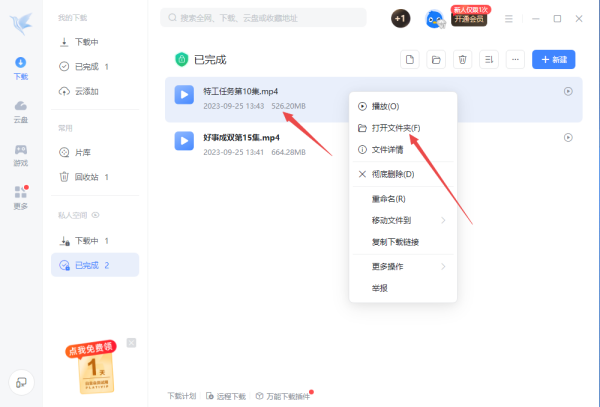Open the 更多 apps grid
The width and height of the screenshot is (600, 407).
(21, 198)
